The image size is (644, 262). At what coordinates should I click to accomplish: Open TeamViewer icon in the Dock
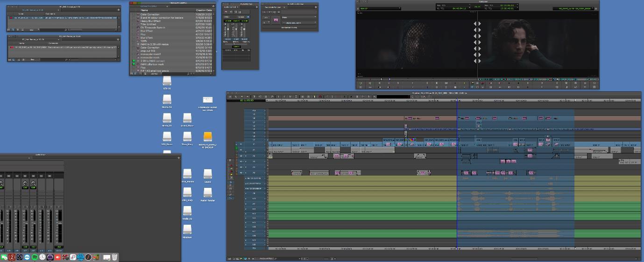(x=27, y=257)
